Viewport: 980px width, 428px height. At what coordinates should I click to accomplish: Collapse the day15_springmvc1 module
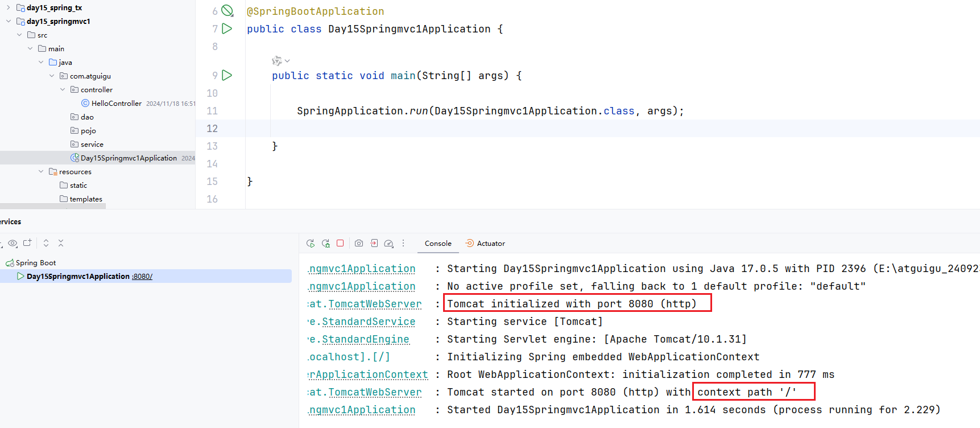pos(8,21)
